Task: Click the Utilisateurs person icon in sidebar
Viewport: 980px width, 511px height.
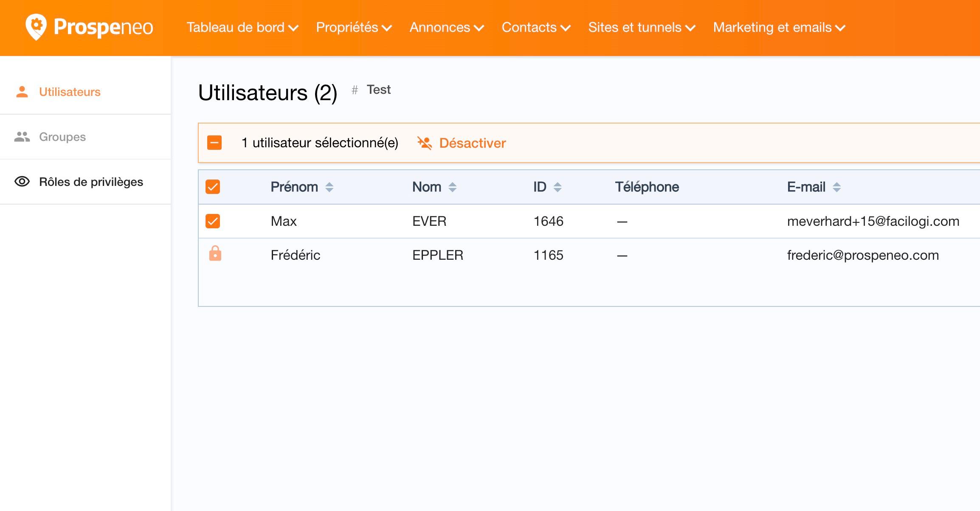Action: [22, 92]
